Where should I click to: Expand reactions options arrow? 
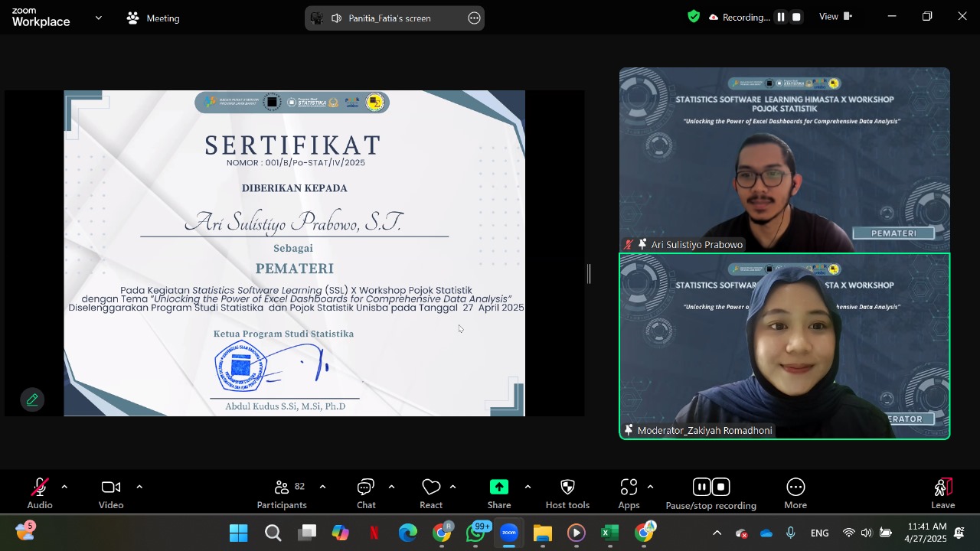click(452, 487)
